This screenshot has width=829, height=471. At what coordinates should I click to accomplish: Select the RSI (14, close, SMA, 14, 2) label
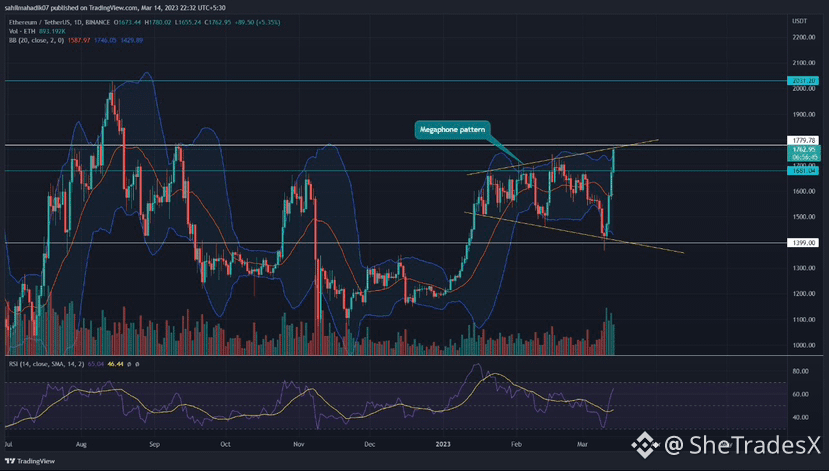click(x=46, y=364)
